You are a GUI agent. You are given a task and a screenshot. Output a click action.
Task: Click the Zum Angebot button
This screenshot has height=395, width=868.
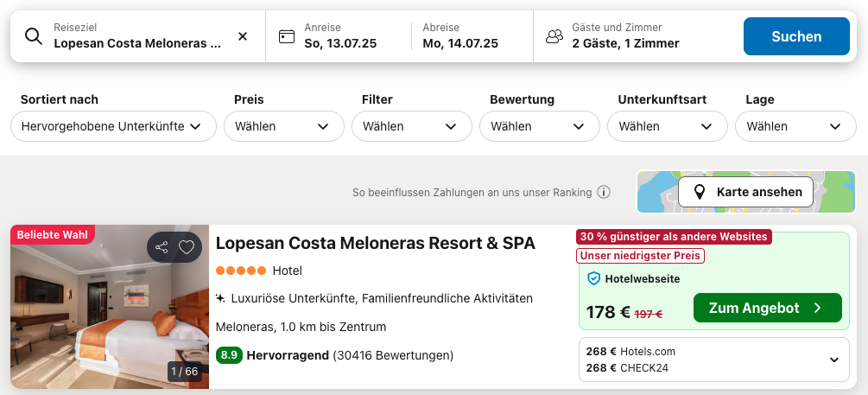click(x=767, y=308)
